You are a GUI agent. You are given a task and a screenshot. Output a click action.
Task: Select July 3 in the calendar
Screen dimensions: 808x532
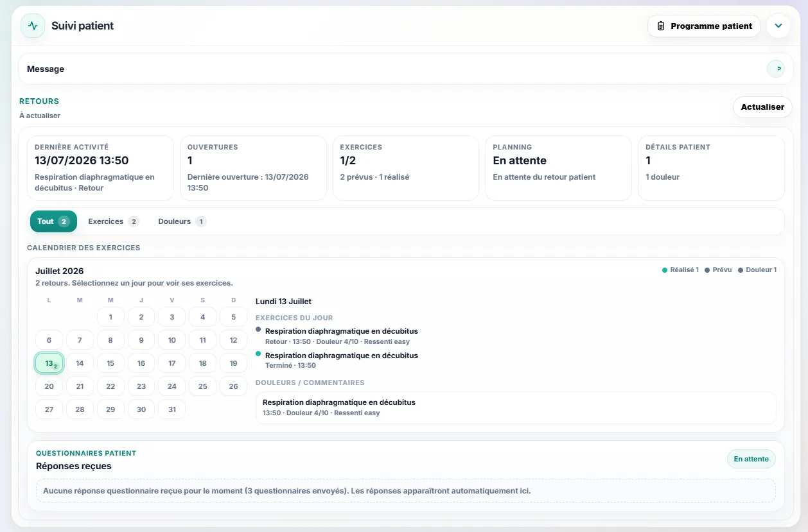[172, 317]
